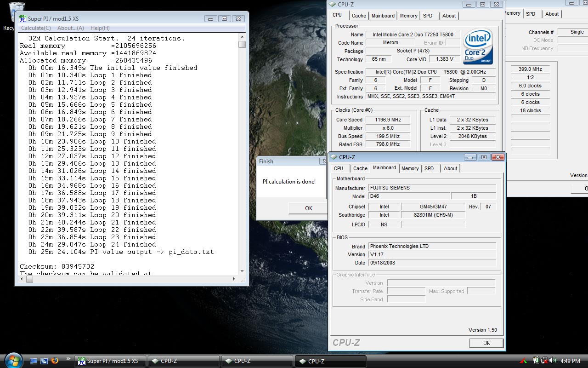Click BIOS Date value 09/18/2008
Image resolution: width=588 pixels, height=368 pixels.
[432, 263]
